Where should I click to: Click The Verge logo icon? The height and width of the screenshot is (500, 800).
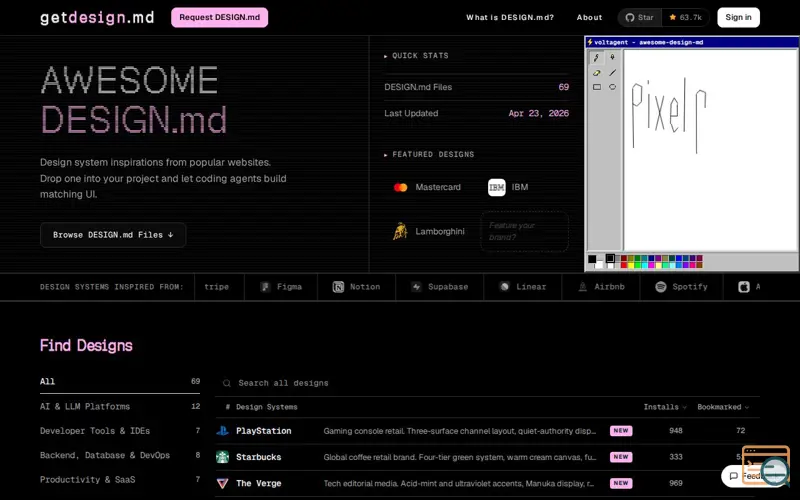click(x=222, y=483)
